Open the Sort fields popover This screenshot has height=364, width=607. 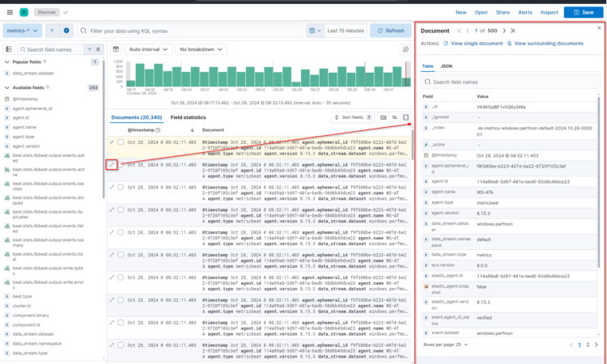coord(353,117)
